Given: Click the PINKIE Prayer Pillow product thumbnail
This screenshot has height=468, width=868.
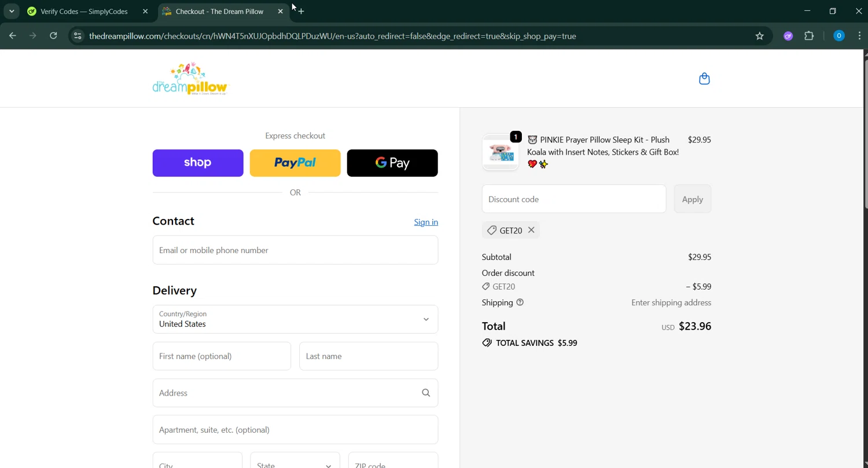Looking at the screenshot, I should point(501,152).
